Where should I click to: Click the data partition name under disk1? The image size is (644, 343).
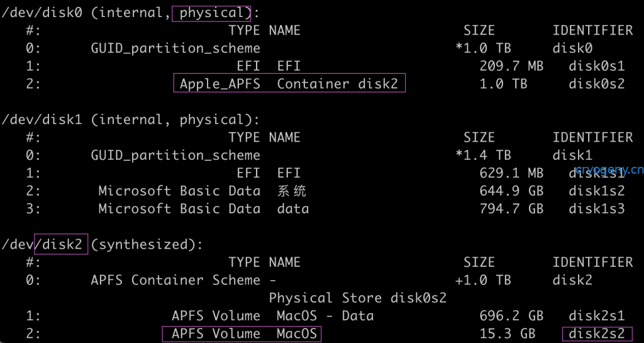(x=292, y=208)
